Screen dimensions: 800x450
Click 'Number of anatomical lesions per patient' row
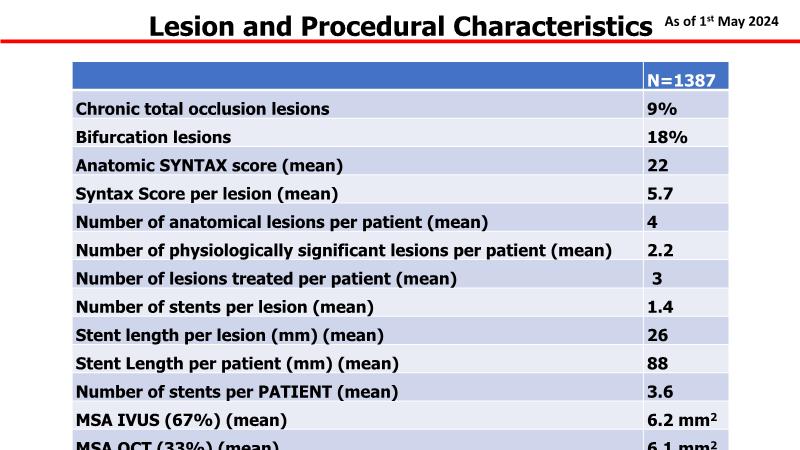coord(282,222)
